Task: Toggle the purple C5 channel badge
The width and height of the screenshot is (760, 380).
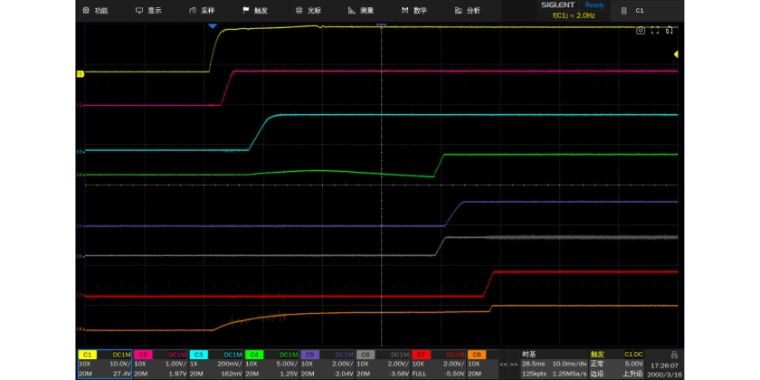Action: [310, 355]
